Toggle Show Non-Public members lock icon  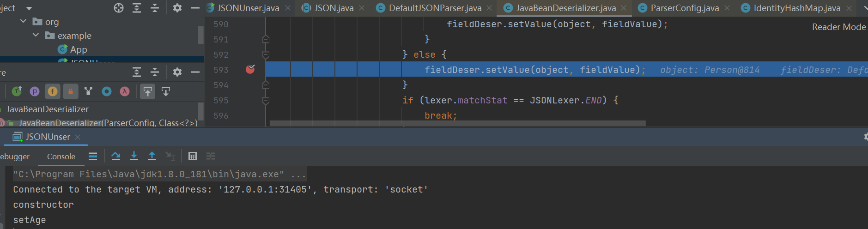71,91
